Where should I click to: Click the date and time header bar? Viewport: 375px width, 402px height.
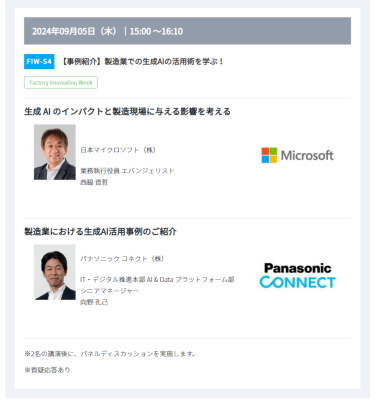pyautogui.click(x=187, y=31)
